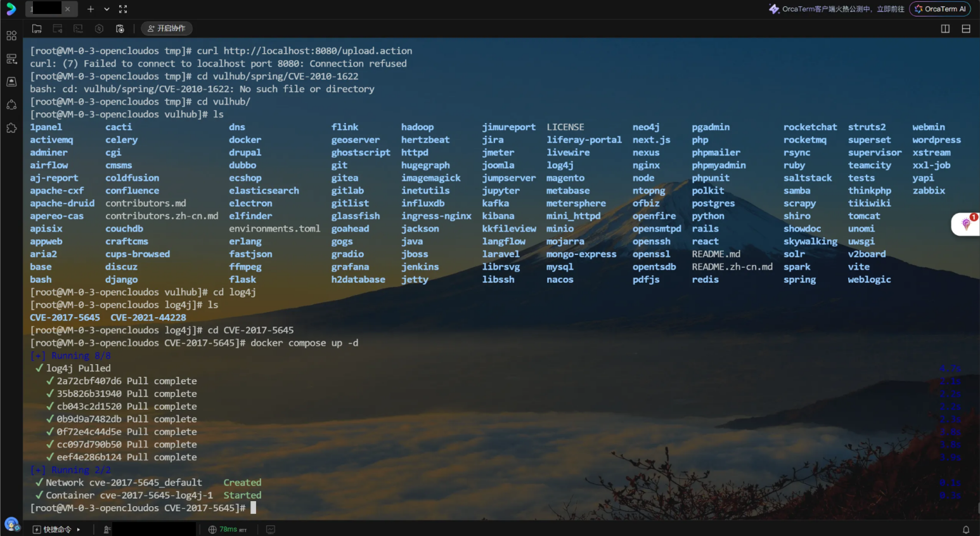Open the apps grid in the sidebar

pos(11,36)
